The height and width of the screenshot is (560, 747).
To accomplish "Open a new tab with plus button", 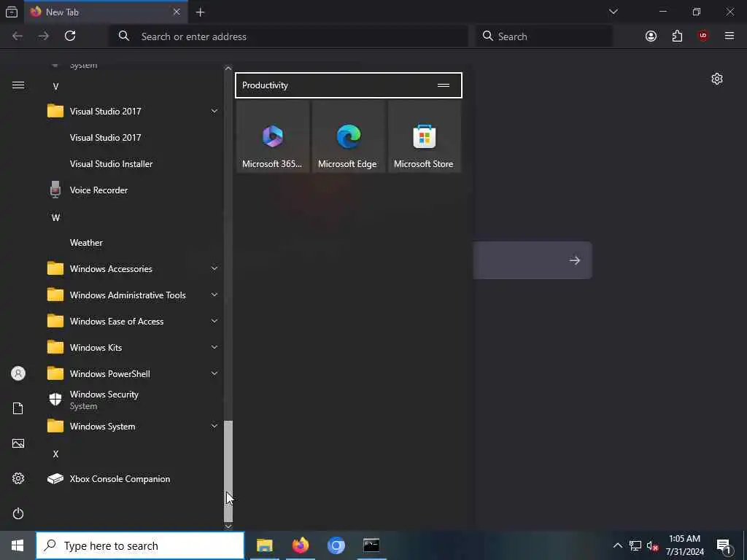I will 200,12.
